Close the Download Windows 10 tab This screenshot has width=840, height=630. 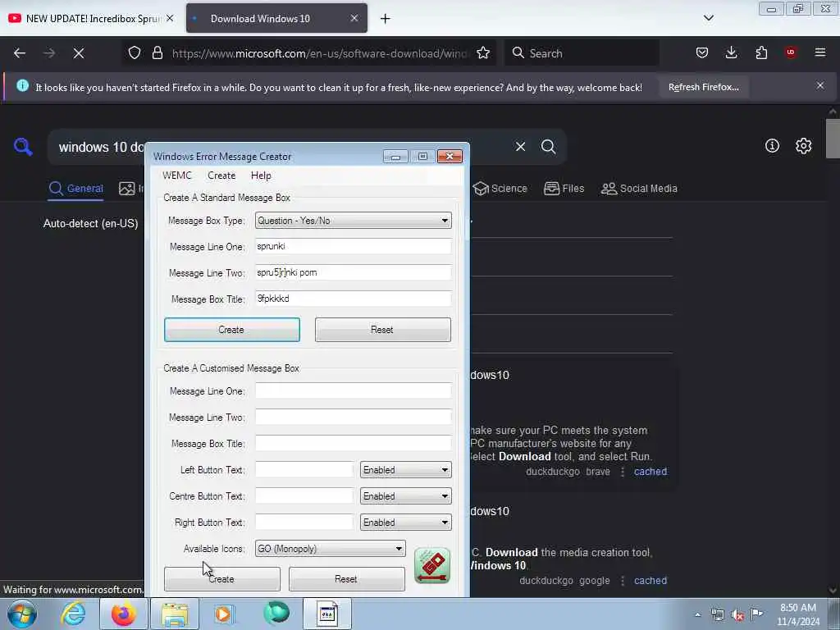tap(354, 18)
